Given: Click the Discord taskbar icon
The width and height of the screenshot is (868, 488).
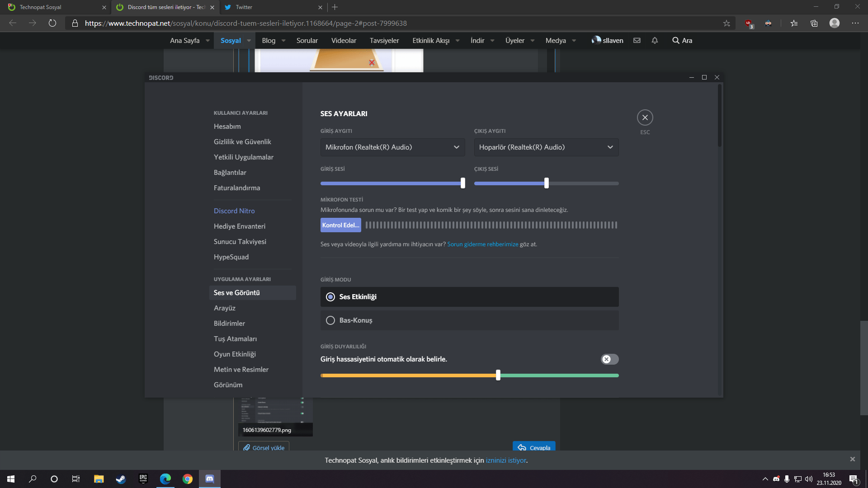Looking at the screenshot, I should tap(210, 479).
